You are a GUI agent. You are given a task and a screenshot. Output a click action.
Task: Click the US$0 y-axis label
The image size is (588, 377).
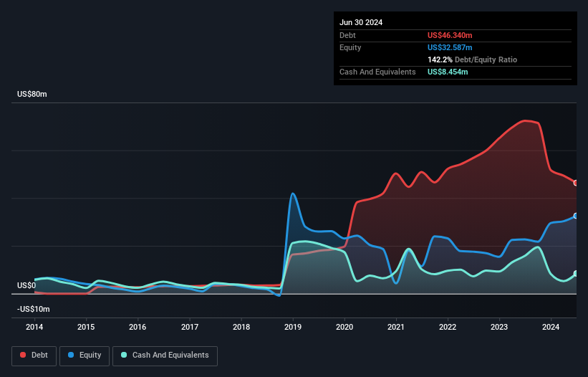click(x=26, y=285)
